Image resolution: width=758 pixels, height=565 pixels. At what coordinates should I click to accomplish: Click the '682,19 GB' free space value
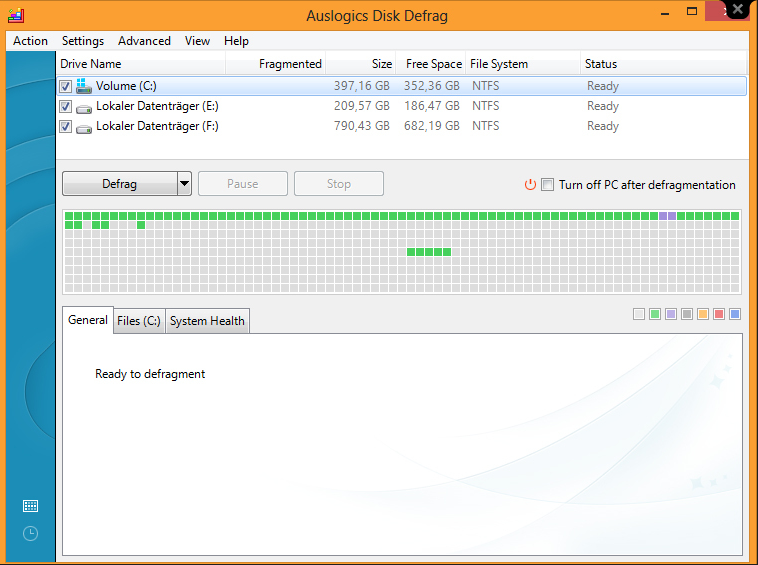coord(432,126)
